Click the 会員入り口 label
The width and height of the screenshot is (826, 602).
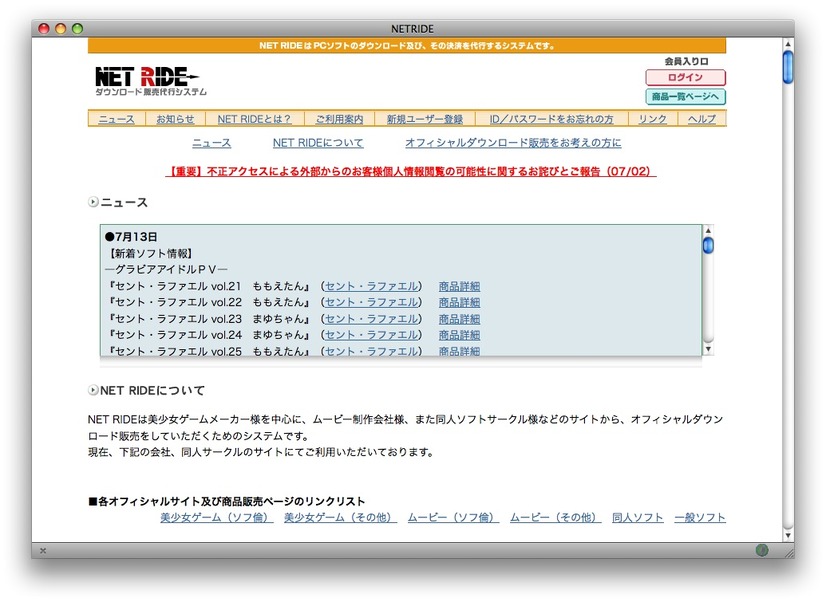tap(686, 61)
